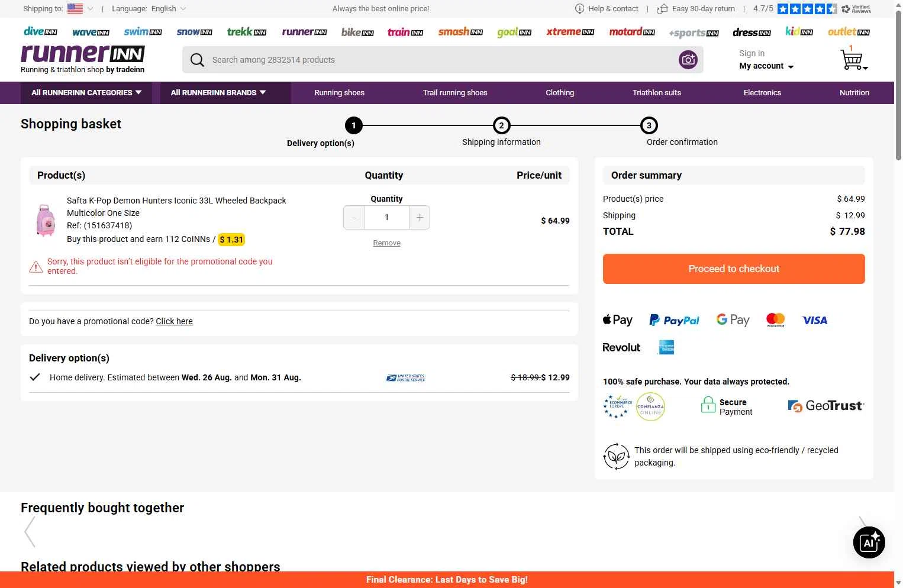Decrease product quantity with minus button
Image resolution: width=903 pixels, height=588 pixels.
(354, 218)
